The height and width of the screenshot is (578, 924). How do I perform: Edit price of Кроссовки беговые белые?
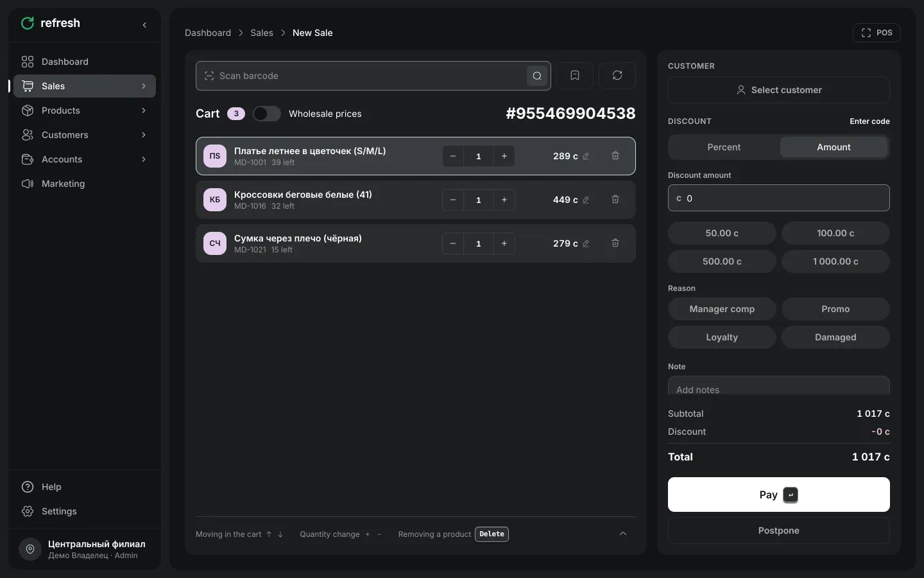586,200
